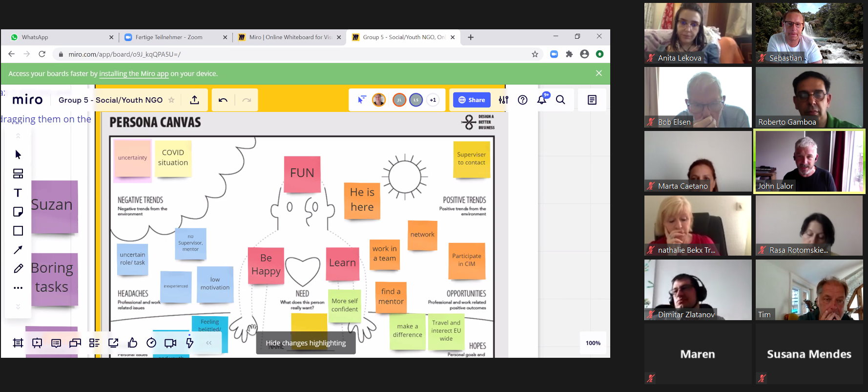Image resolution: width=868 pixels, height=392 pixels.
Task: Undo the last board action
Action: pyautogui.click(x=223, y=100)
